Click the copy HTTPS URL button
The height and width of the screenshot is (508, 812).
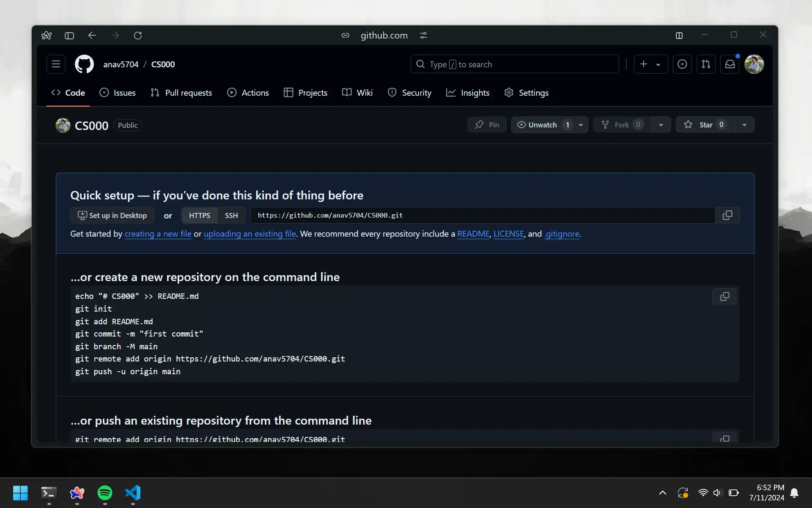coord(727,215)
